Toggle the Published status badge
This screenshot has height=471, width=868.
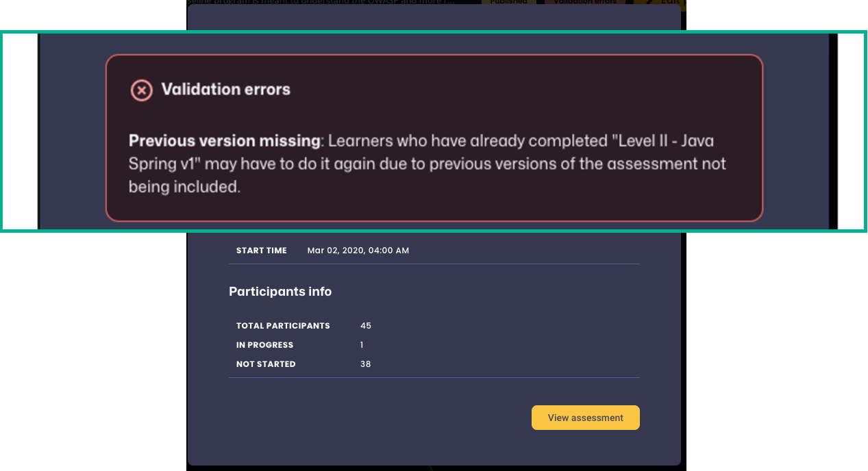508,2
